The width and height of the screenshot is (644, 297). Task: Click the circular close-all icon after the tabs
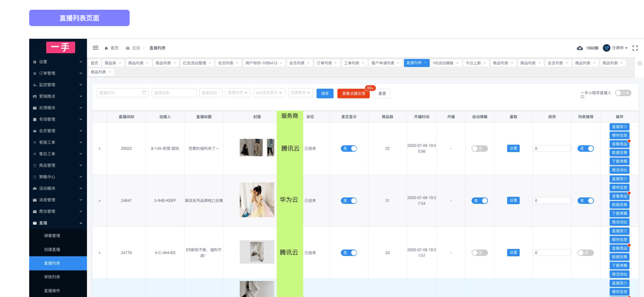click(x=639, y=63)
